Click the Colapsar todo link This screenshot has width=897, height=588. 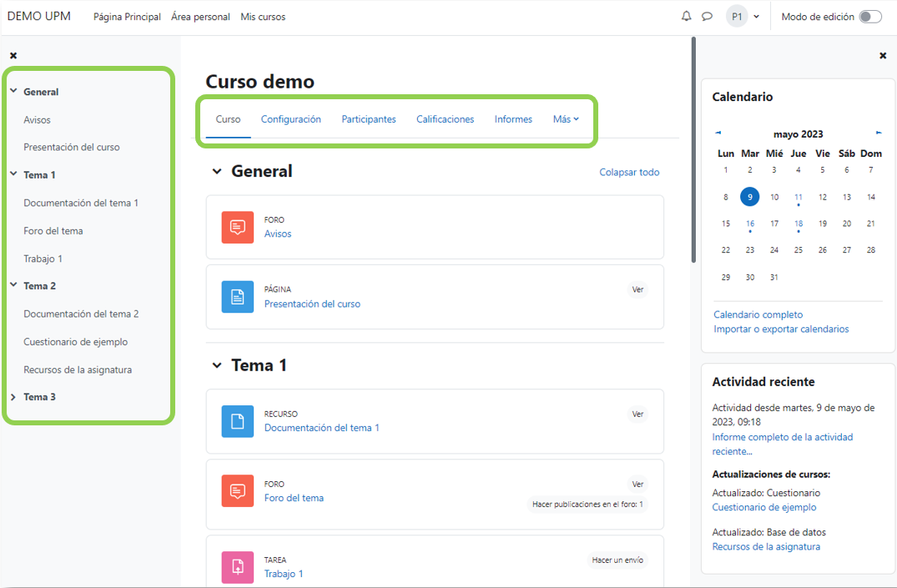click(x=628, y=172)
